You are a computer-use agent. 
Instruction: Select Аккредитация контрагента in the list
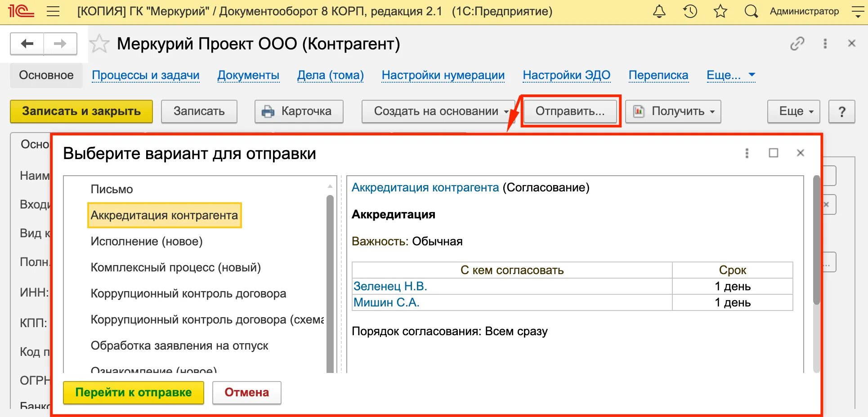(x=164, y=215)
